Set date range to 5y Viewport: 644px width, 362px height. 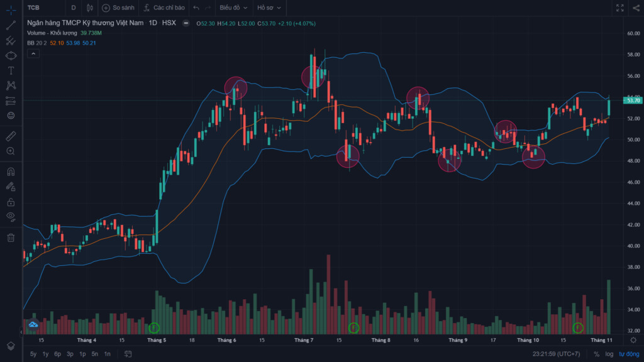coord(33,354)
